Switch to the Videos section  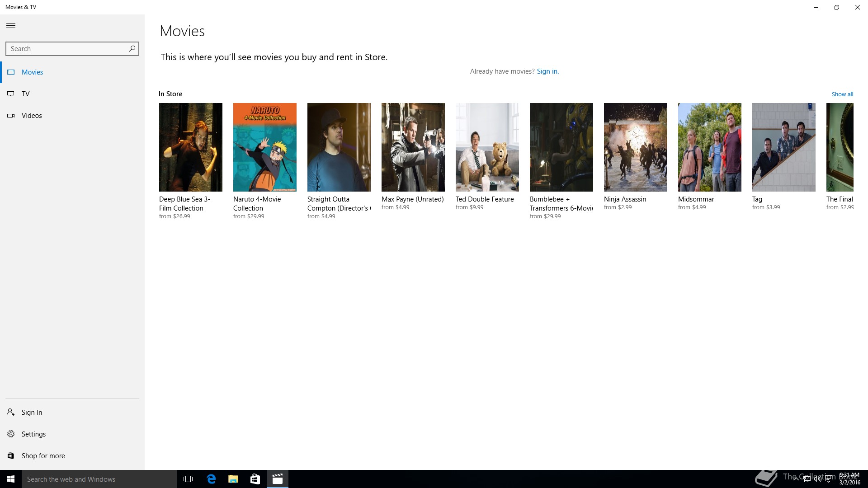tap(72, 116)
